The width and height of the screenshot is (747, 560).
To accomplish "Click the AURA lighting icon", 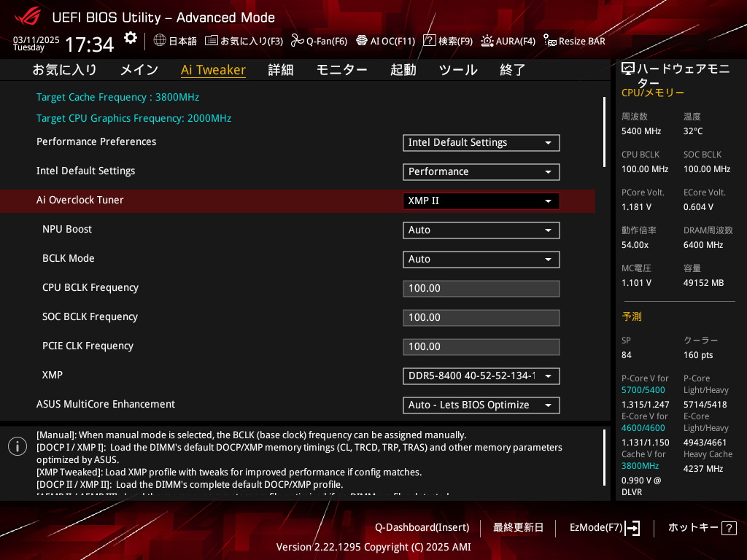I will [487, 41].
